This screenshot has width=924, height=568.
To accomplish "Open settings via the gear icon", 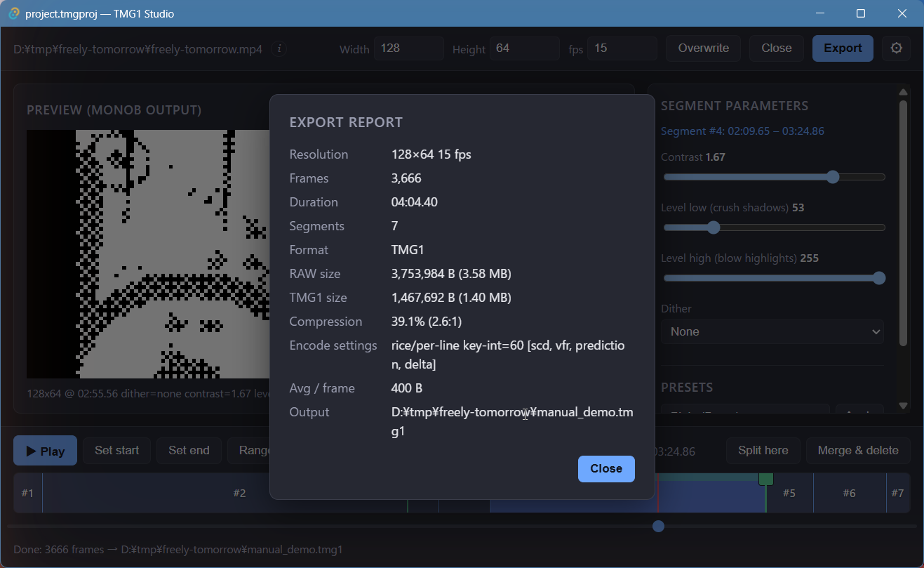I will [896, 48].
